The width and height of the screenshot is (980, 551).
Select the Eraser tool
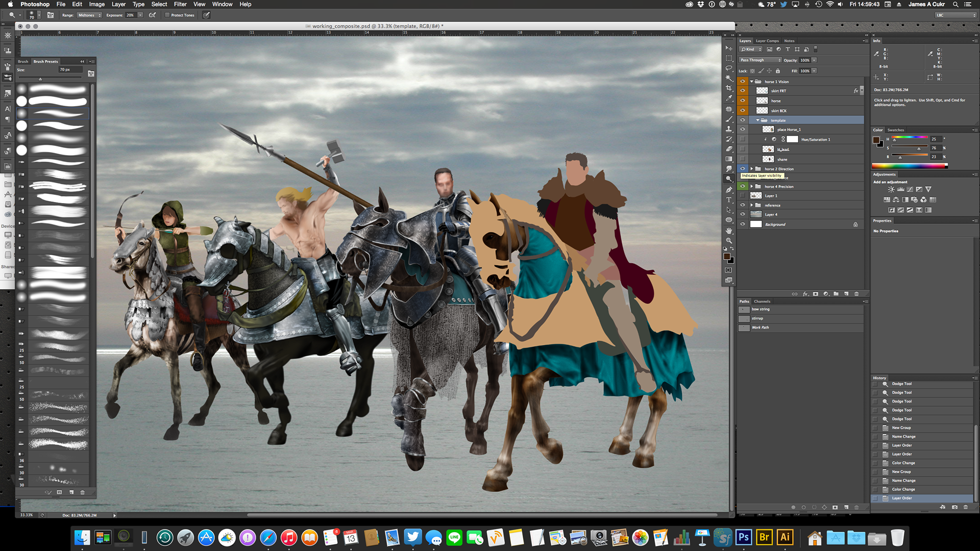pyautogui.click(x=729, y=149)
